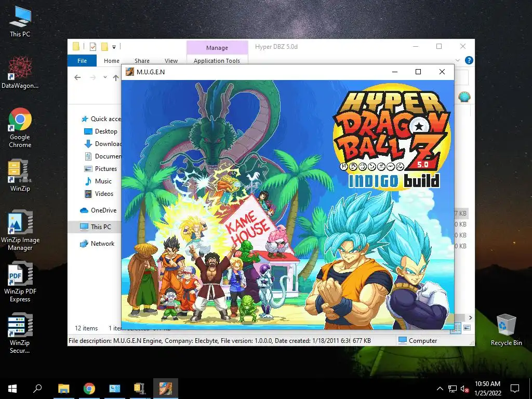The image size is (532, 399).
Task: Select OneDrive in navigation pane
Action: pos(98,210)
